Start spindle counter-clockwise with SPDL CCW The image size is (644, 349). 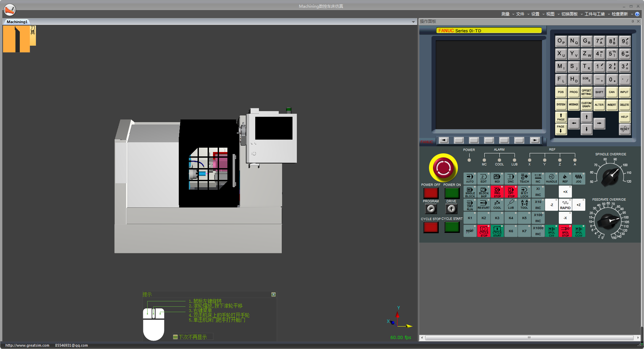579,231
